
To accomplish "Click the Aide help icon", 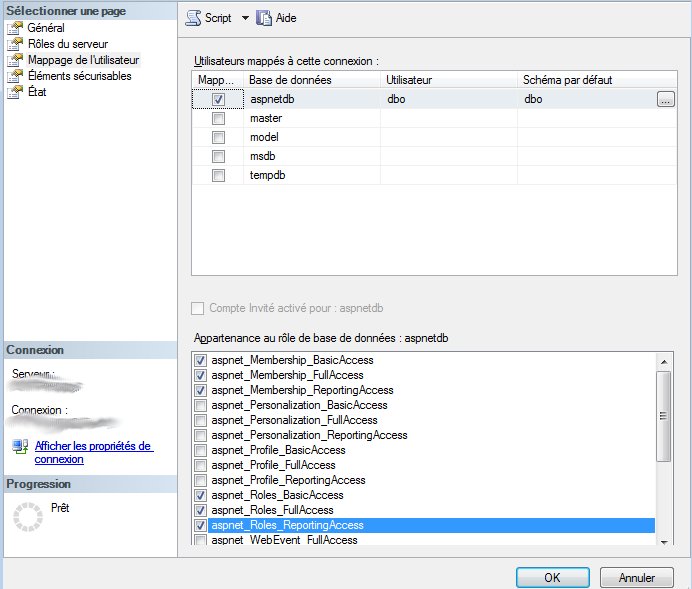I will 264,18.
